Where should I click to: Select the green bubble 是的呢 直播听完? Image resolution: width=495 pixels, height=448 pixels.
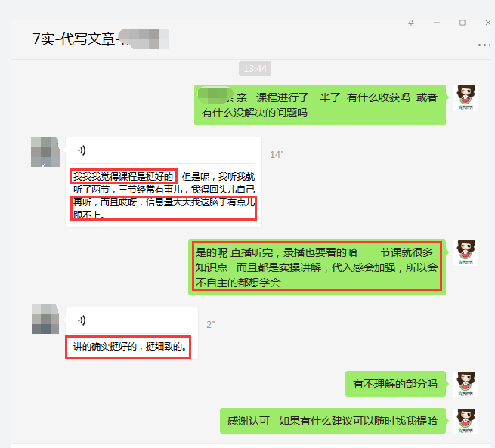coord(317,267)
